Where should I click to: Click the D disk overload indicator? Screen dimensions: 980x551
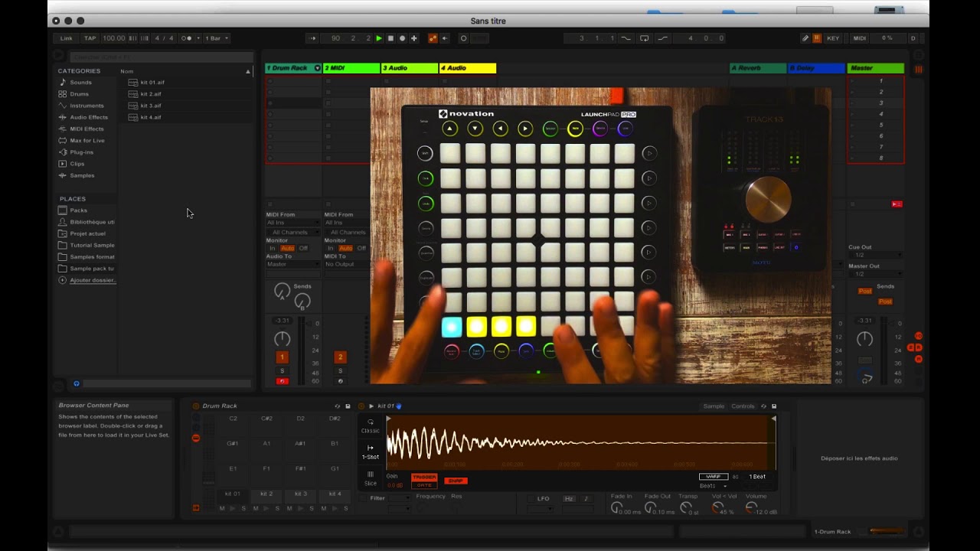coord(913,38)
